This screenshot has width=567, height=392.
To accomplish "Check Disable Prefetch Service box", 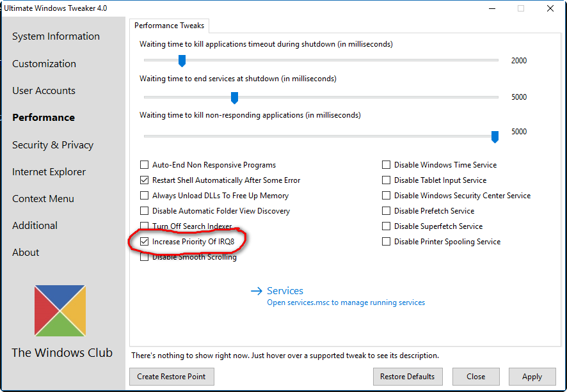I will coord(386,210).
